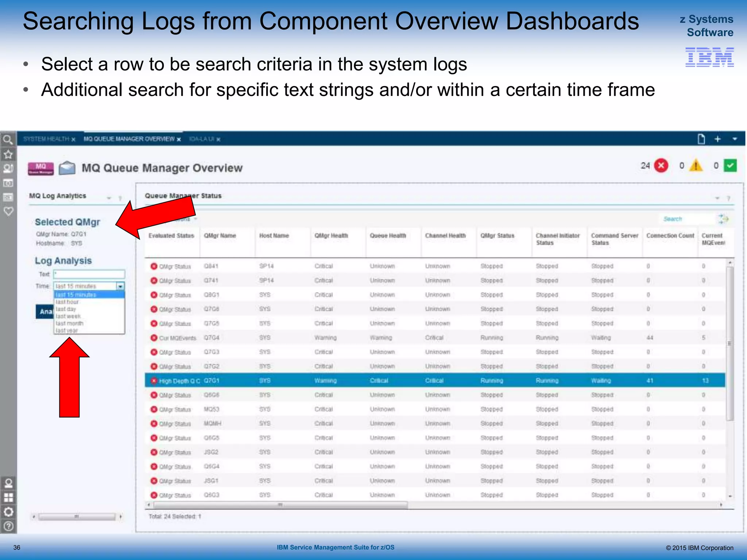Click scroll-right arrow of table scrollbar

(721, 505)
